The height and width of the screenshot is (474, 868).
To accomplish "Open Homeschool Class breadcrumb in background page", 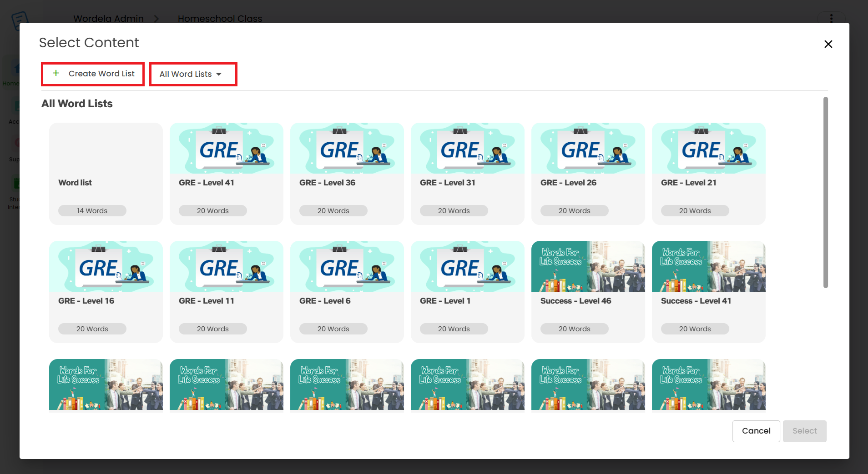I will click(x=220, y=19).
